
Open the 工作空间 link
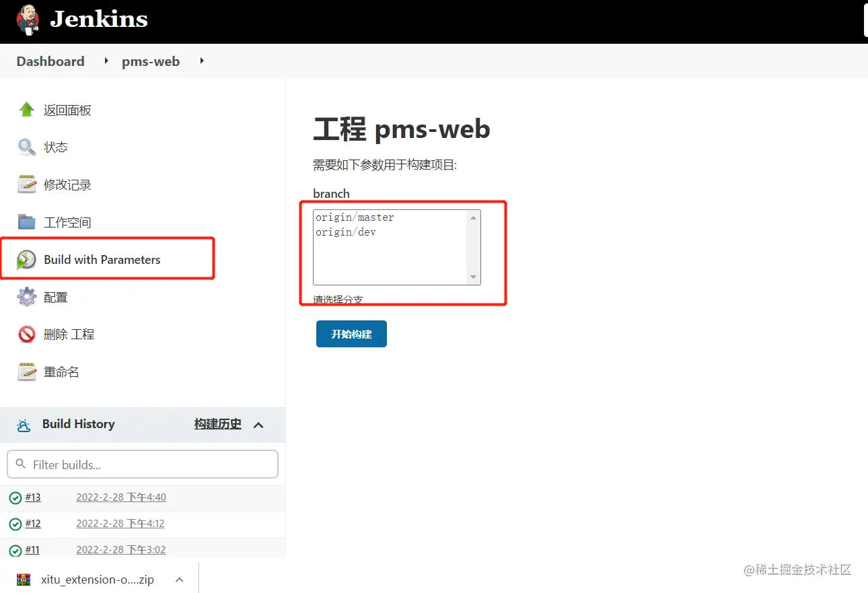click(x=67, y=223)
